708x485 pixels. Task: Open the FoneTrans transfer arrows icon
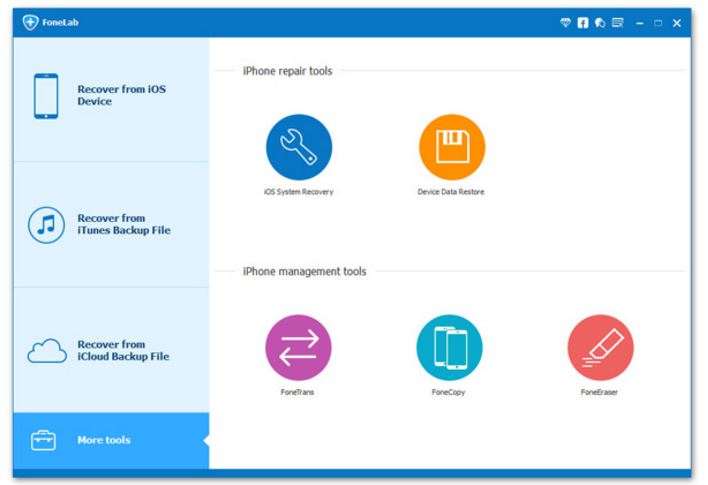[298, 347]
